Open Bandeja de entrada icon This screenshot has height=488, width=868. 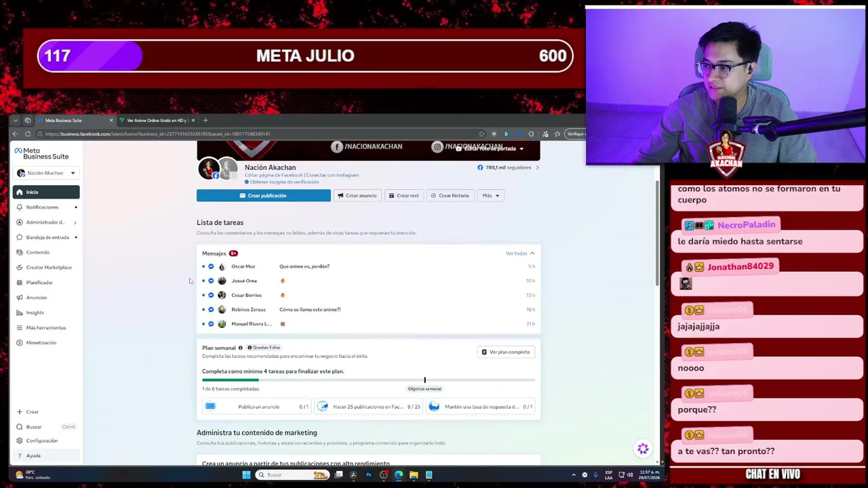(20, 237)
